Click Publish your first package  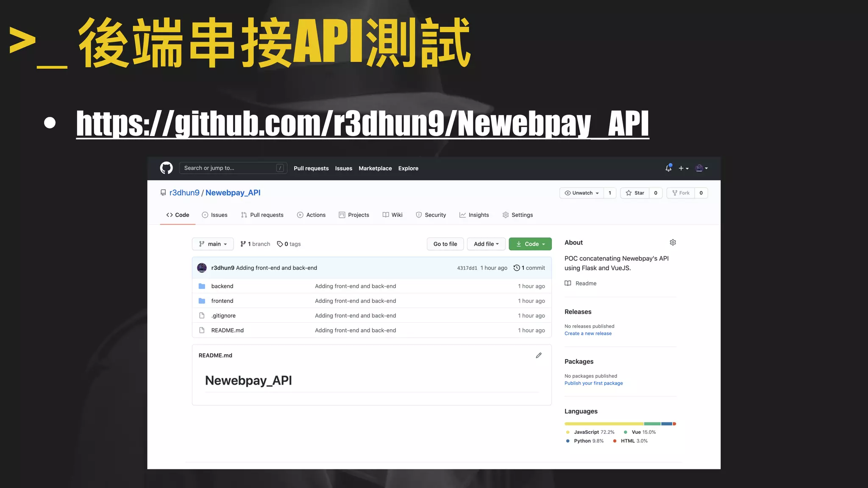click(x=593, y=383)
